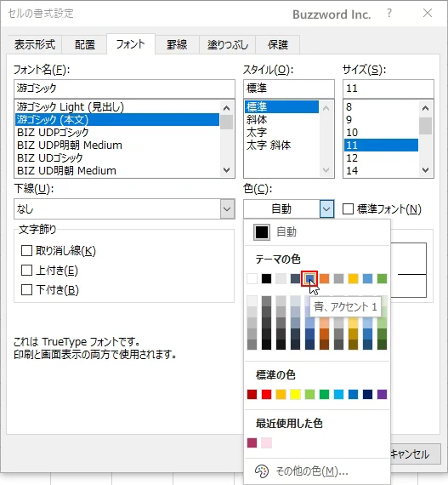This screenshot has width=448, height=485.
Task: Select BIZ UDゴシック font
Action: [x=117, y=157]
